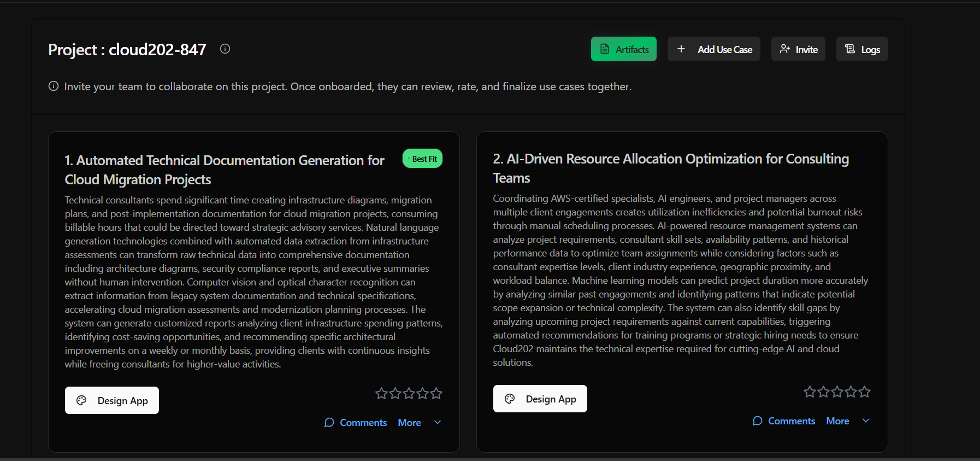Invite a team member to project
The width and height of the screenshot is (980, 461).
798,49
